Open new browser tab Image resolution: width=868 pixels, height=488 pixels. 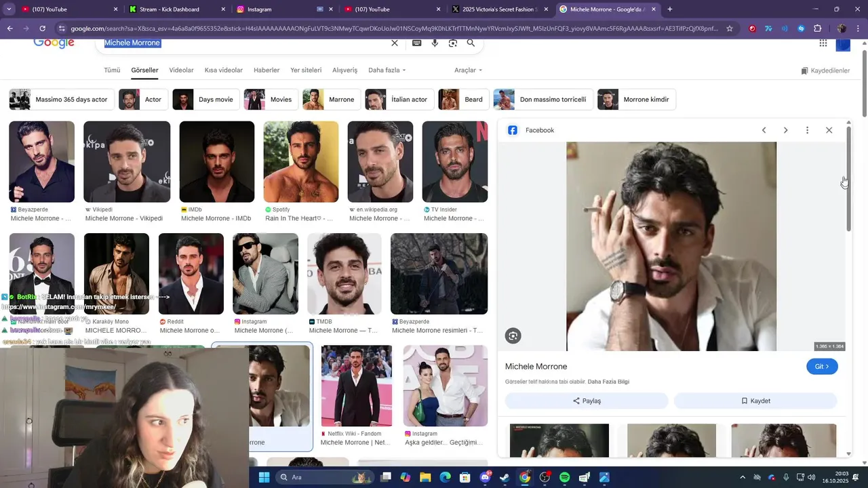tap(670, 9)
